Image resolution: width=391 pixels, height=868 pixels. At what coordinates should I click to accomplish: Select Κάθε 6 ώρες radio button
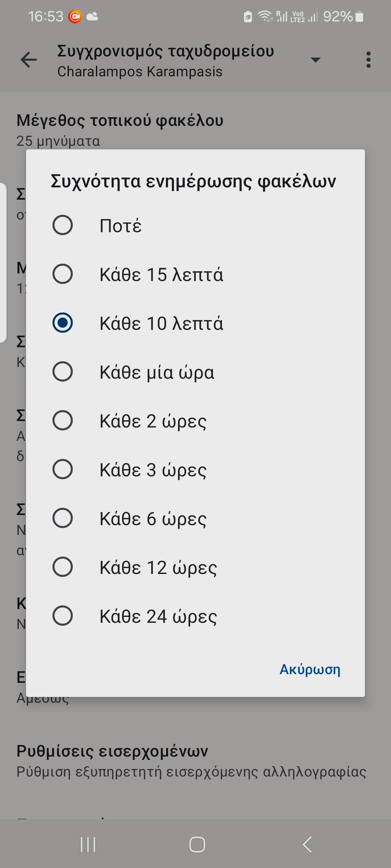coord(195,518)
